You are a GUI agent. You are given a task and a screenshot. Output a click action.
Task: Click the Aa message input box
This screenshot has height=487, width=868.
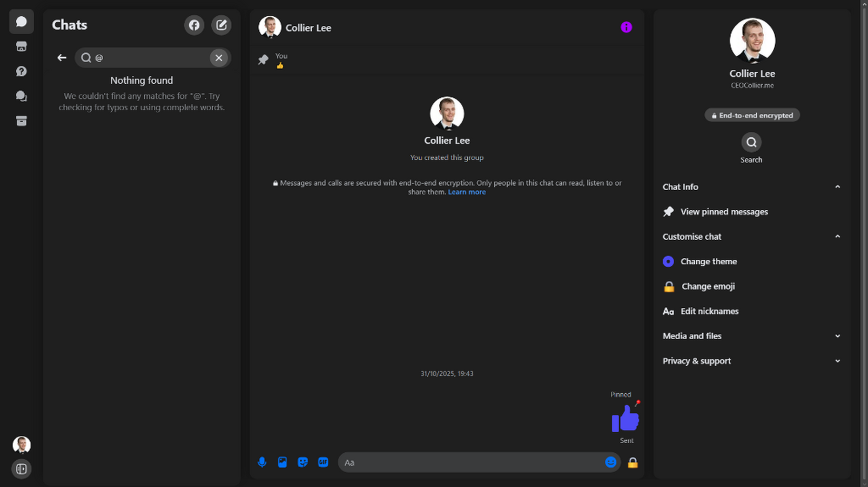pos(471,462)
